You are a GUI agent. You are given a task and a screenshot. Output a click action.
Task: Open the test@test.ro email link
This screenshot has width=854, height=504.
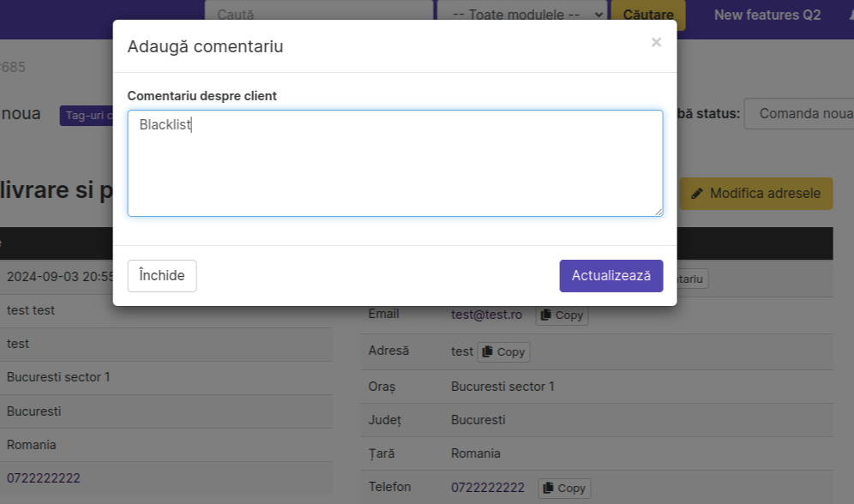[x=486, y=315]
